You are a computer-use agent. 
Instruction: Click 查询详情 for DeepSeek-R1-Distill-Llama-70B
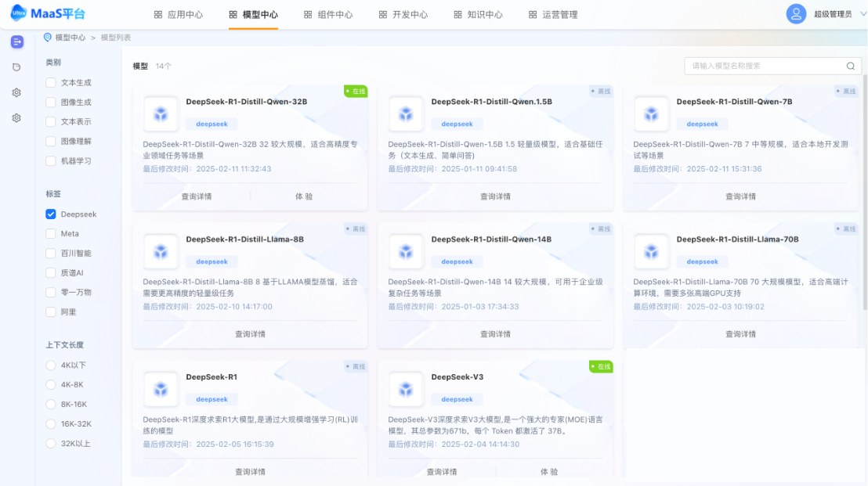coord(740,334)
